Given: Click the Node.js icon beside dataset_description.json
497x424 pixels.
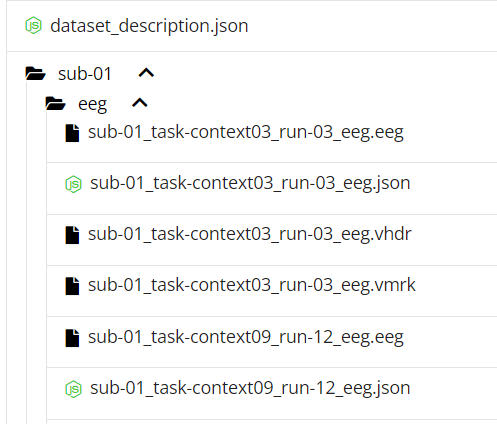Looking at the screenshot, I should point(33,25).
